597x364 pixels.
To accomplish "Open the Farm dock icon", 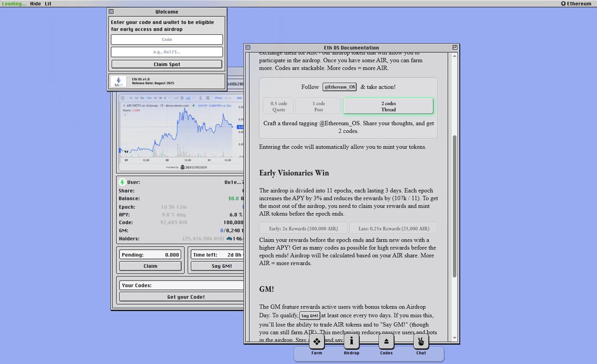I will pos(317,341).
